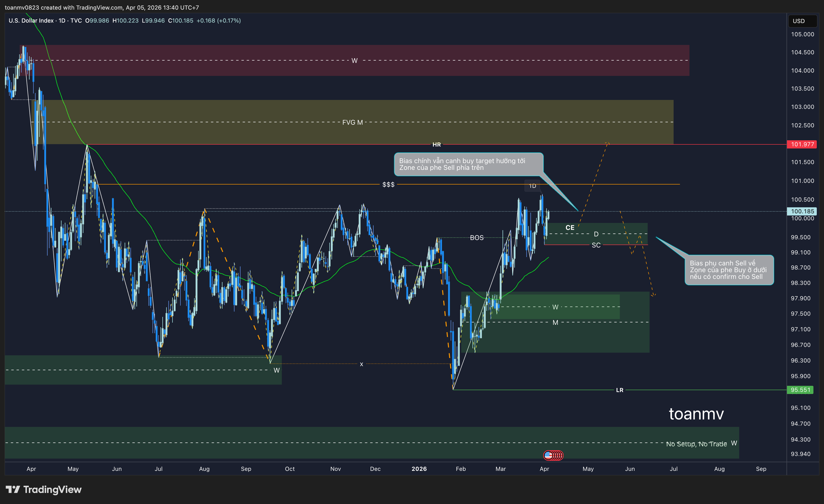The image size is (824, 504).
Task: Click the 102.500 level on the price axis
Action: [802, 125]
